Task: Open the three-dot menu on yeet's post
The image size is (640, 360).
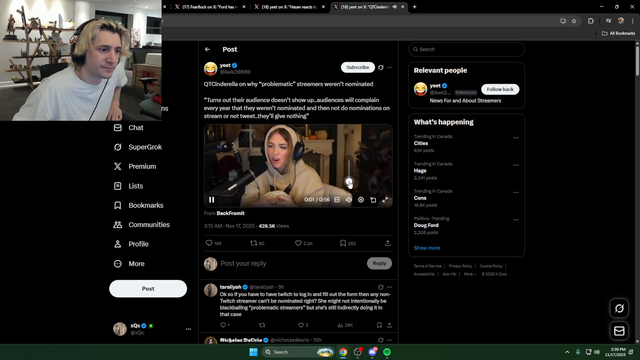Action: pos(389,67)
